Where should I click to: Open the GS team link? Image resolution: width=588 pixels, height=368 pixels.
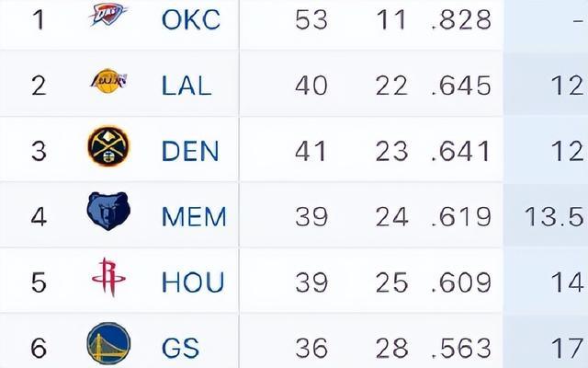(x=180, y=348)
